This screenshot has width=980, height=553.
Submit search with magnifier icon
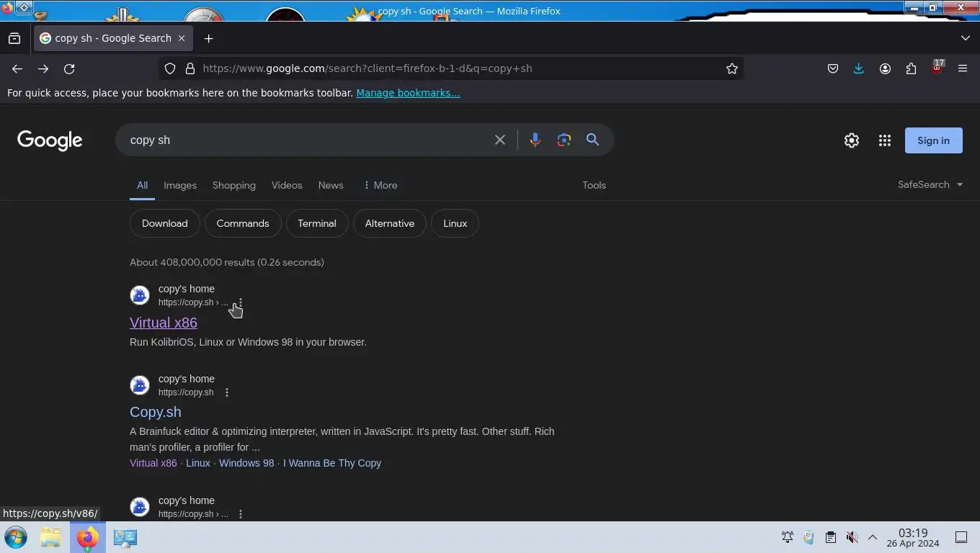pos(592,140)
